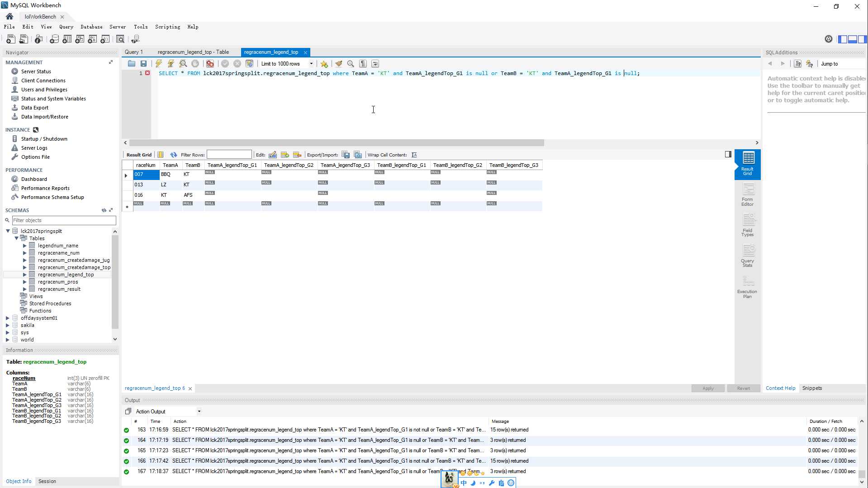Viewport: 868px width, 488px height.
Task: Toggle left sidebar panel visibility
Action: pyautogui.click(x=842, y=39)
